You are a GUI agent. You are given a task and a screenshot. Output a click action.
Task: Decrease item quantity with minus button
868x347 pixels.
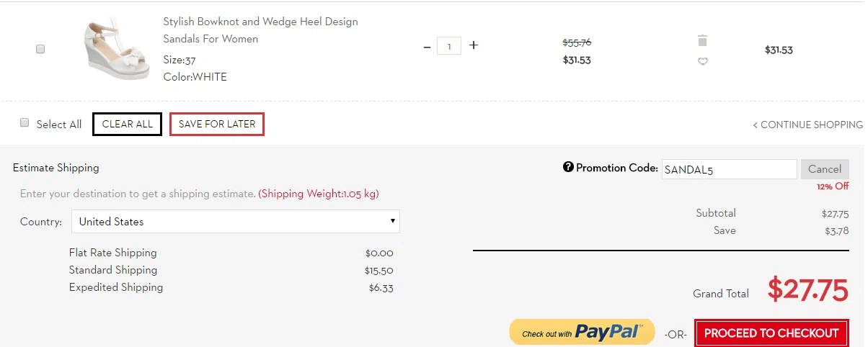point(427,47)
